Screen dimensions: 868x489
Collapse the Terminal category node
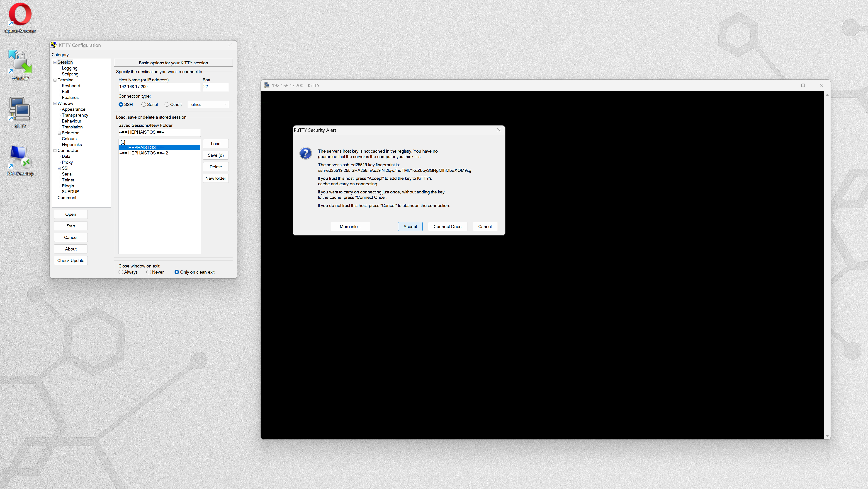55,80
